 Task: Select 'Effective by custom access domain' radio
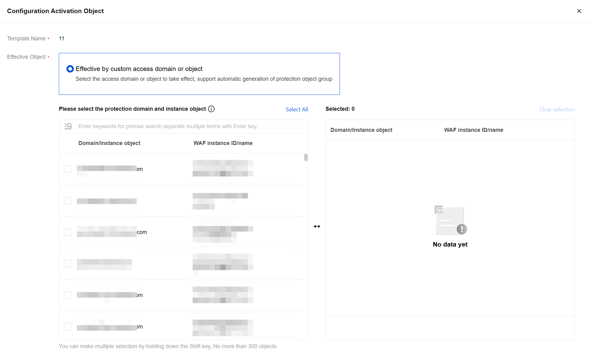coord(70,69)
